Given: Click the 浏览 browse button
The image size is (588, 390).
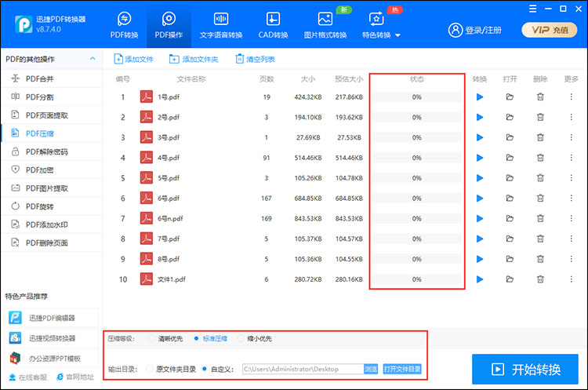Looking at the screenshot, I should click(x=371, y=369).
